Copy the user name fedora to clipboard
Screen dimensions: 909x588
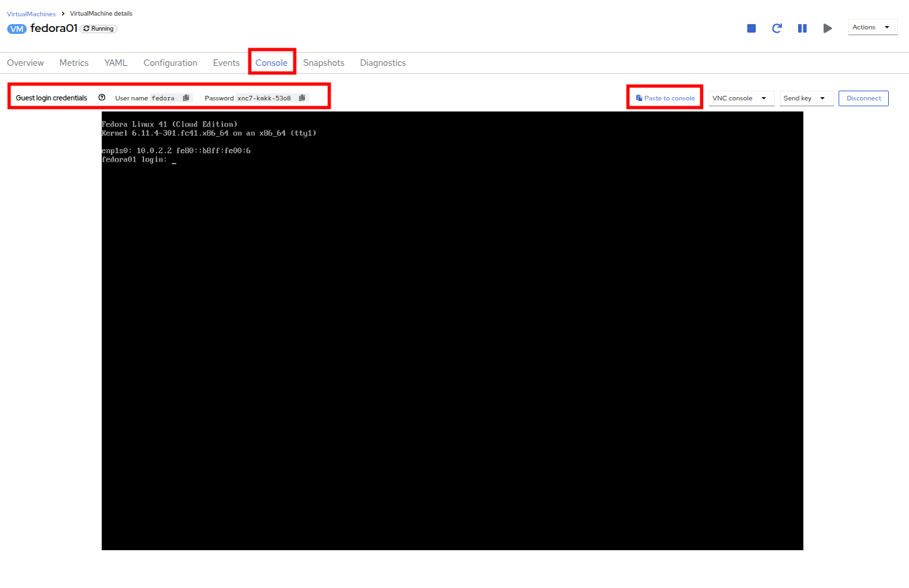click(186, 98)
